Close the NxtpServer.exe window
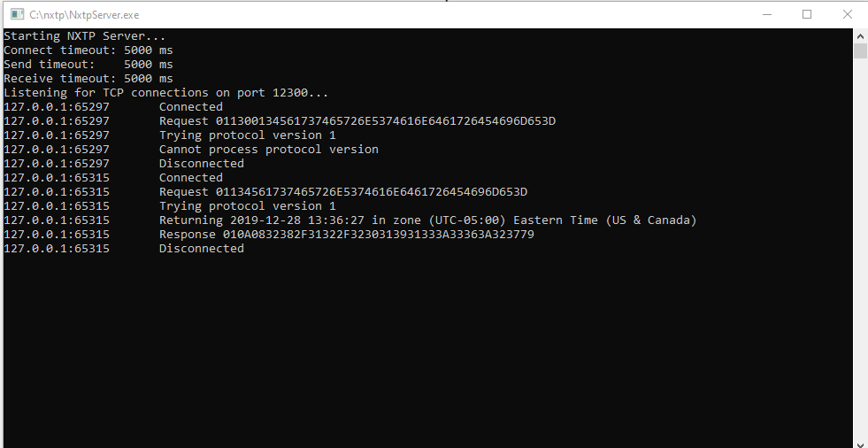The height and width of the screenshot is (448, 868). click(847, 14)
